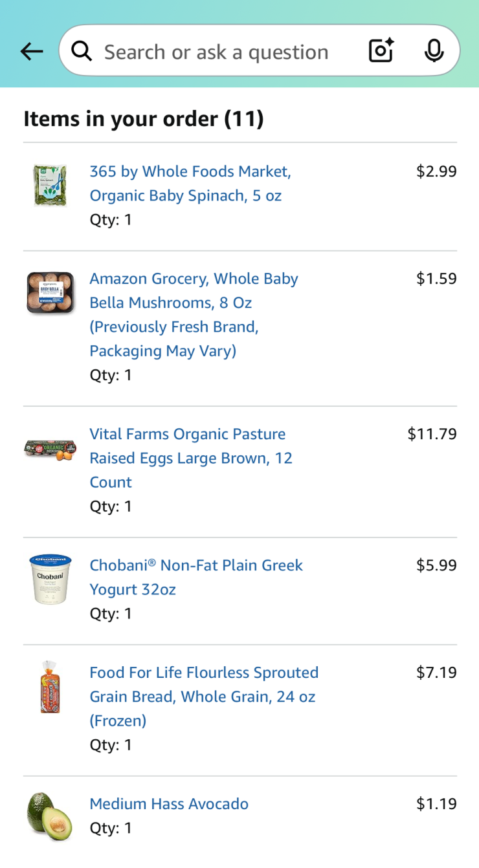Open the camera lens search icon
479x868 pixels.
pyautogui.click(x=381, y=51)
